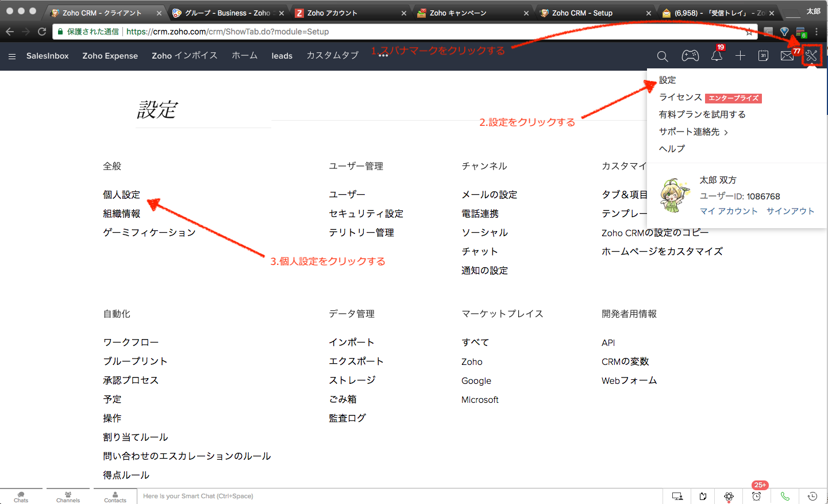Open 電話連携 settings link
Screen dimensions: 828x504
click(x=480, y=214)
